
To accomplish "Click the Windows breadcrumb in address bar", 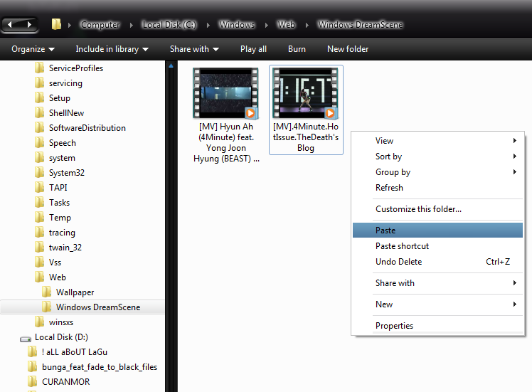I will 237,25.
